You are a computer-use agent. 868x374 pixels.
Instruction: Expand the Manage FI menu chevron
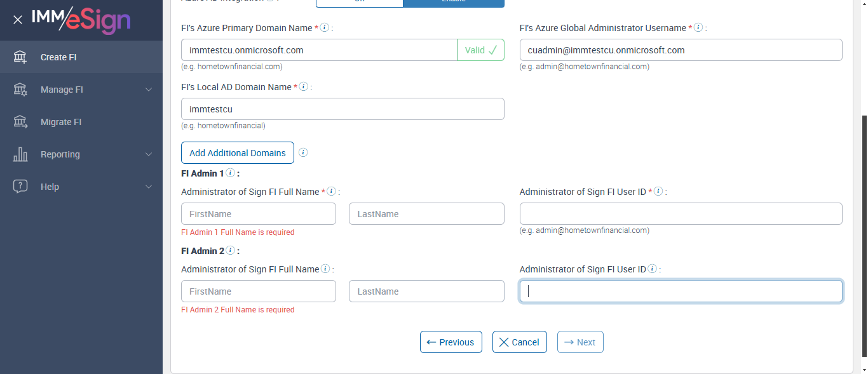(x=149, y=90)
